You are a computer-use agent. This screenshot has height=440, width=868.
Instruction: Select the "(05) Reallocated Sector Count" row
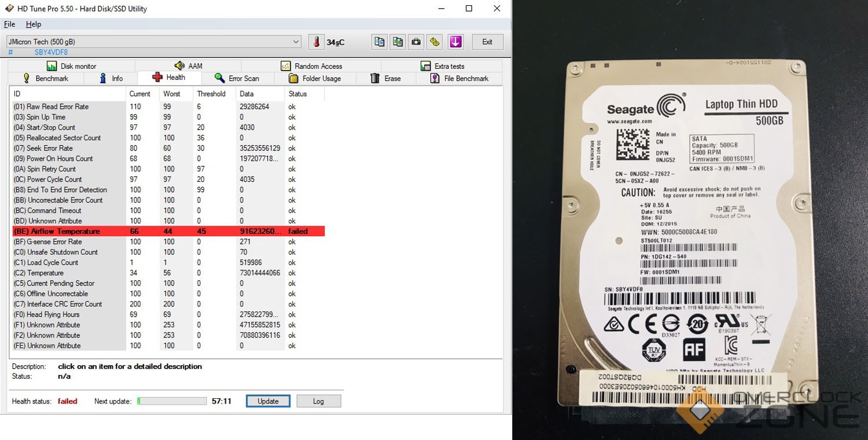coord(168,138)
